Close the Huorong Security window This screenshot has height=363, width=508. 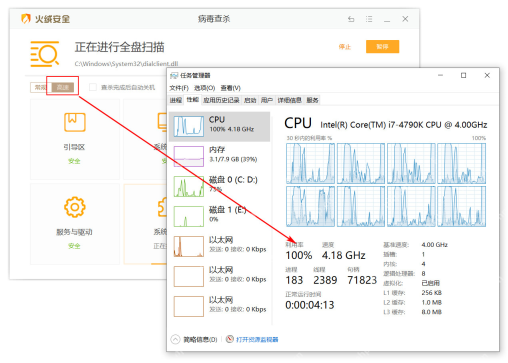(x=405, y=19)
